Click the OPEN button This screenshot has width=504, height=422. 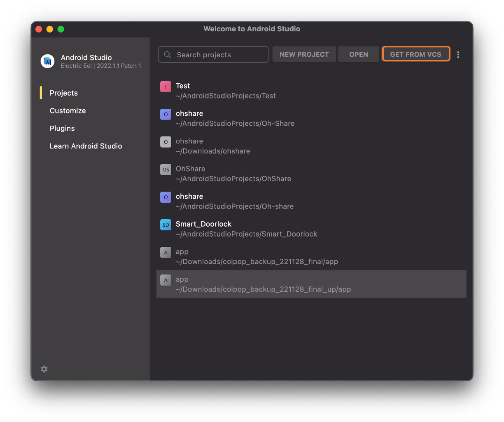[359, 54]
